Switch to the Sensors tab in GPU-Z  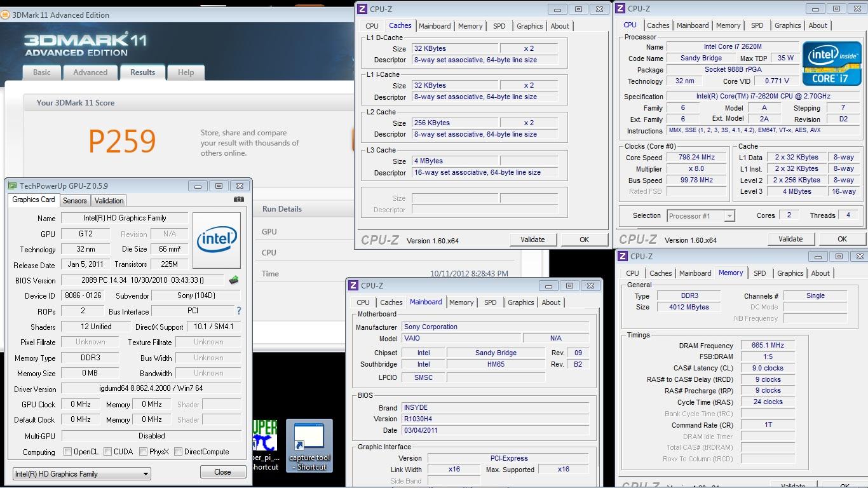[x=74, y=200]
